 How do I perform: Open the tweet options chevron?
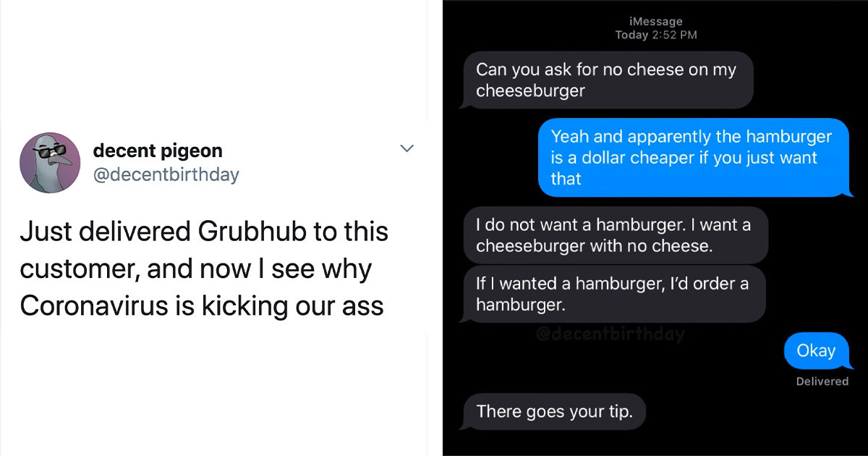[x=407, y=148]
